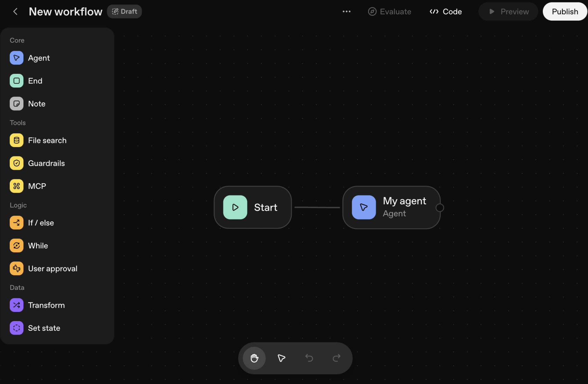Go back using the left chevron
Viewport: 588px width, 384px height.
coord(15,12)
